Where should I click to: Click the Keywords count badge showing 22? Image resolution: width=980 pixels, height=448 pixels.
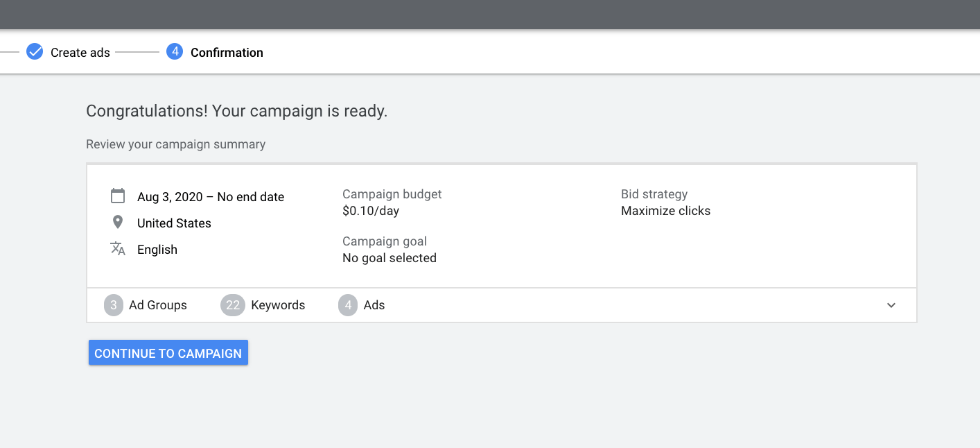[232, 305]
